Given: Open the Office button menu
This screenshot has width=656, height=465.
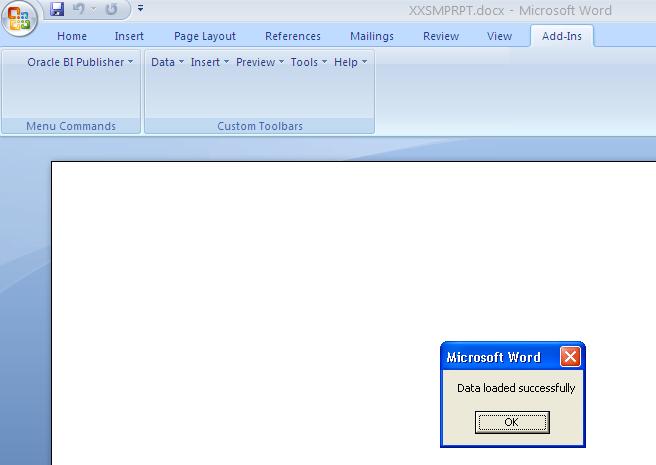Looking at the screenshot, I should pos(19,18).
